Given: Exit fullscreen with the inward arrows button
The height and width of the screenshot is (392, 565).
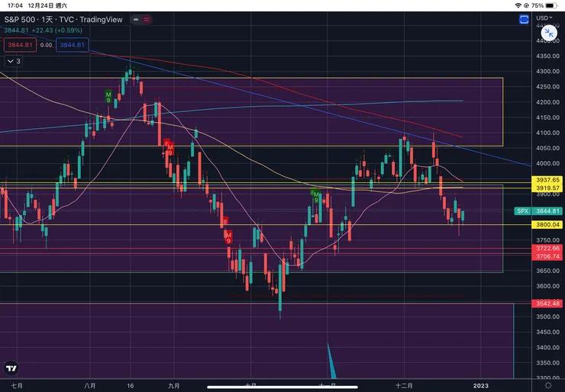Looking at the screenshot, I should click(549, 33).
